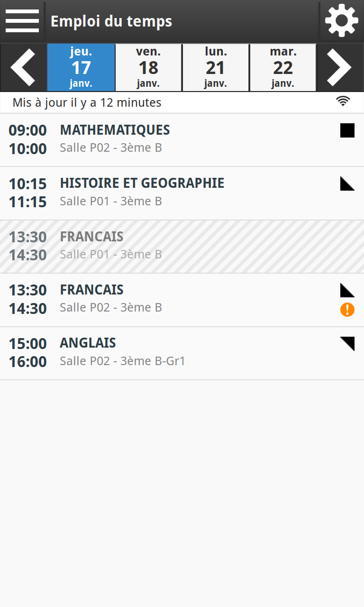Go to next days with right arrow
The image size is (364, 607).
(340, 67)
